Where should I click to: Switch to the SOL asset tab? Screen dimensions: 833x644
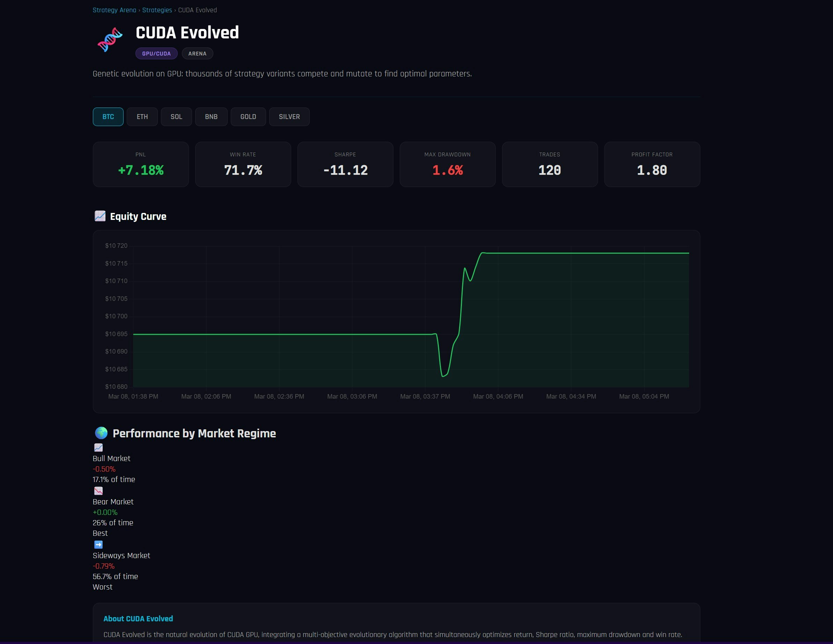[176, 117]
